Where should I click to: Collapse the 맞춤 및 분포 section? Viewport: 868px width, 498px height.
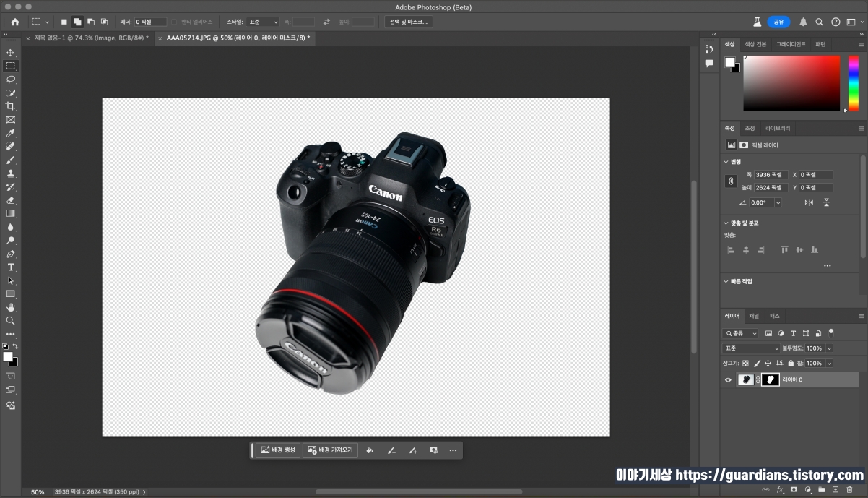point(726,223)
